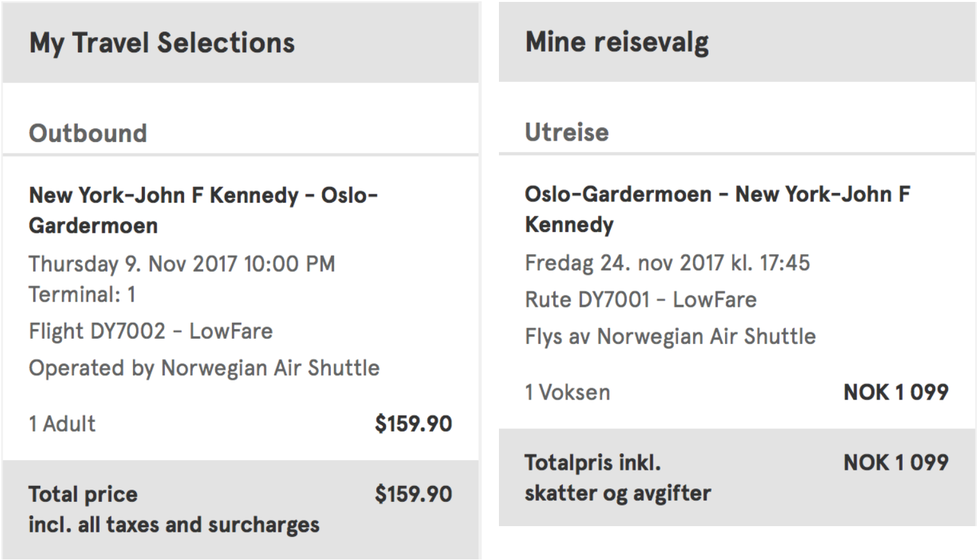Click Totalpris inkl. skatter og avgifter label
The height and width of the screenshot is (560, 980).
coord(618,478)
